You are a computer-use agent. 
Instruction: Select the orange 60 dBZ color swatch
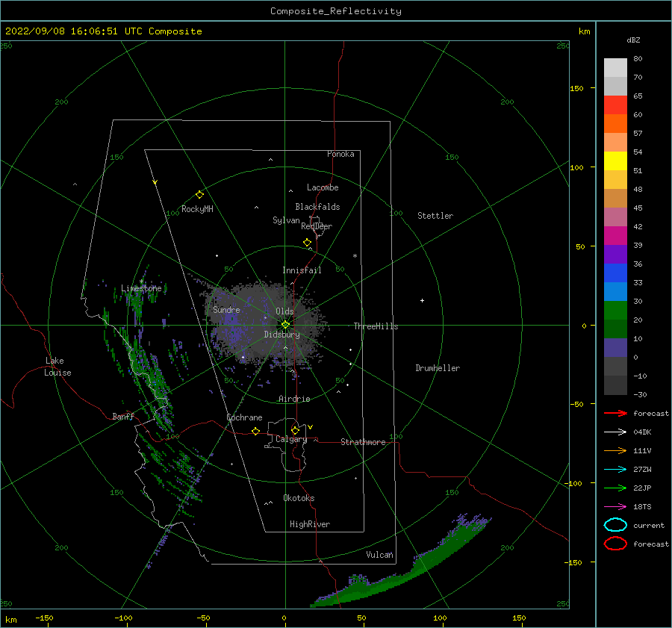click(x=615, y=124)
